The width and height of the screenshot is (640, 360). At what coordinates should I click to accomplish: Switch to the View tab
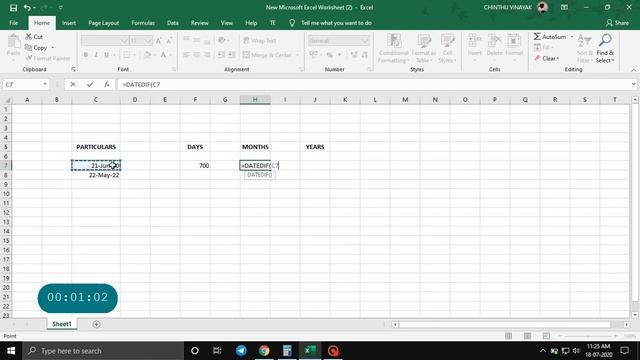click(227, 23)
